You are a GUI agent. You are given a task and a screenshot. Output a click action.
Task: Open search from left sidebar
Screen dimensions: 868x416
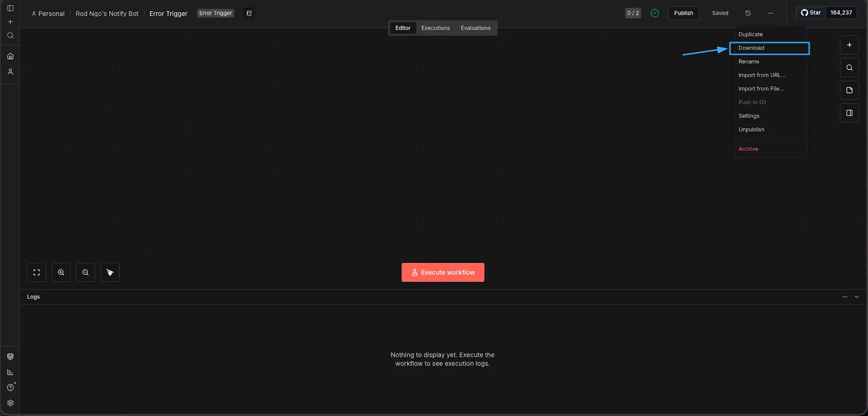pyautogui.click(x=10, y=35)
